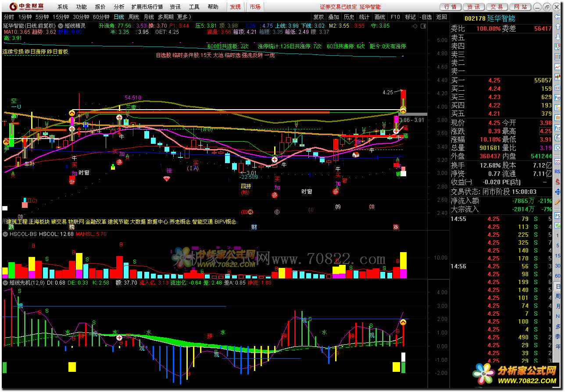This screenshot has height=392, width=565.
Task: Select 30-minute period in right sidebar
Action: pos(558,266)
